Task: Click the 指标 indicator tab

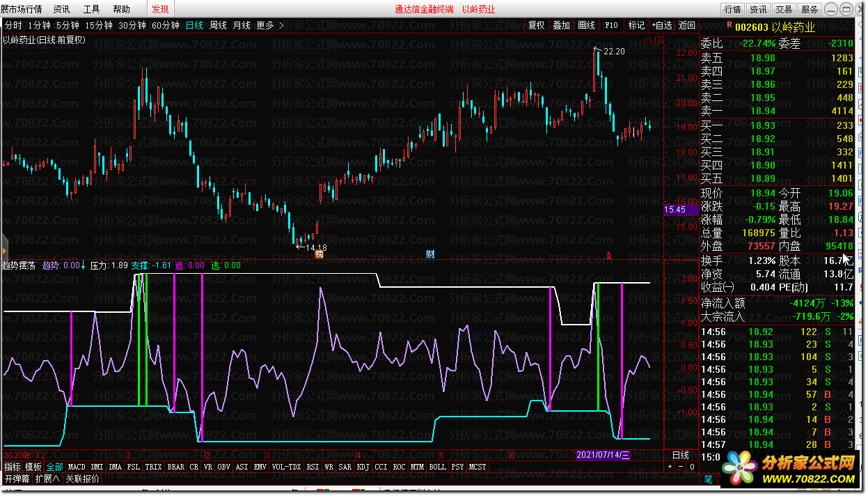Action: (13, 467)
